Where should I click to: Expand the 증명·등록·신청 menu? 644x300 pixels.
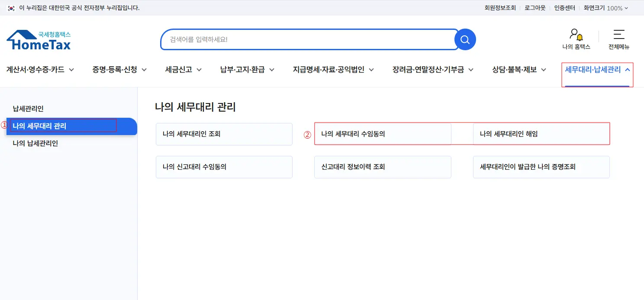119,70
